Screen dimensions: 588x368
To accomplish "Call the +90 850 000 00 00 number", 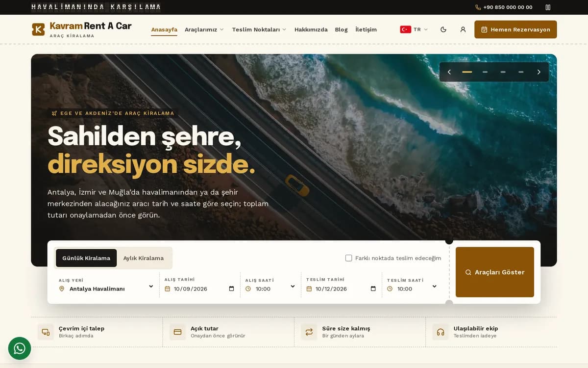I will 508,7.
